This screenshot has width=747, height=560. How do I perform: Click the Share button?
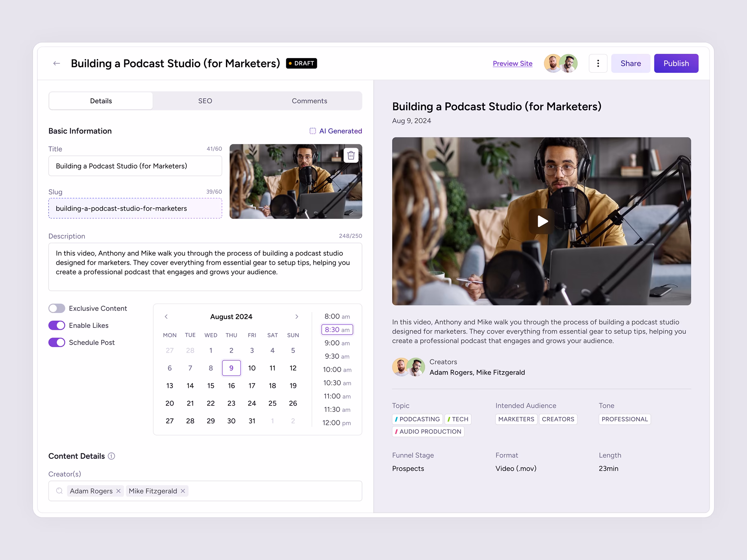[631, 63]
